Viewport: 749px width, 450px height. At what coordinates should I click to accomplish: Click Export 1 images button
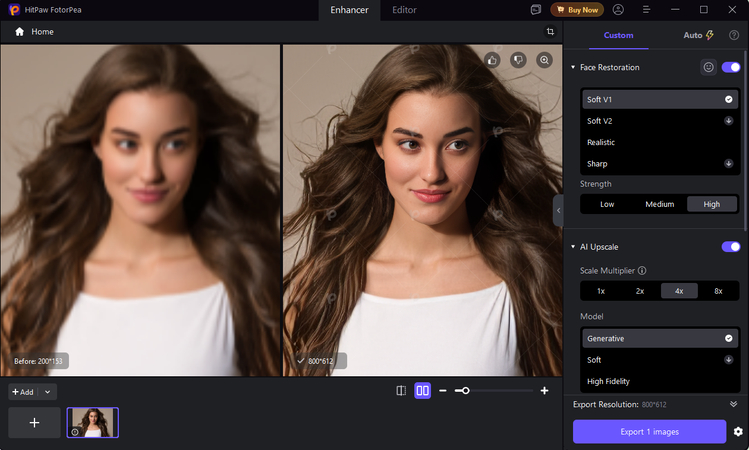point(650,432)
